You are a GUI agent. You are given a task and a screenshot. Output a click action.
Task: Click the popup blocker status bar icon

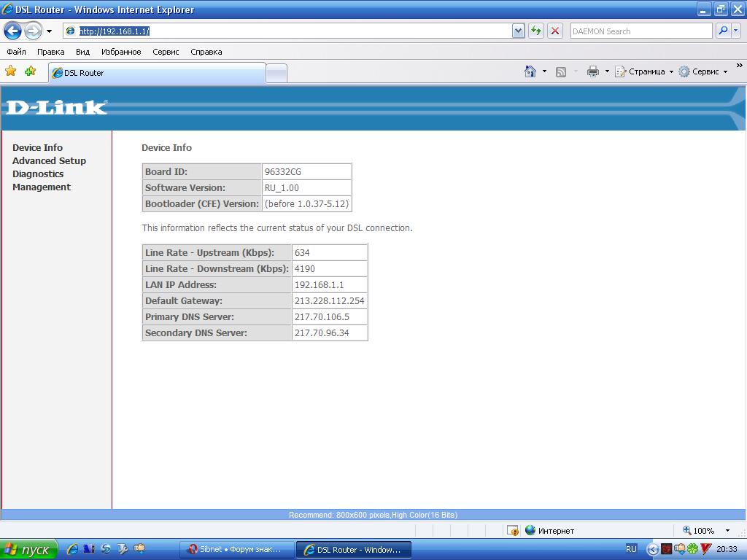tap(513, 531)
